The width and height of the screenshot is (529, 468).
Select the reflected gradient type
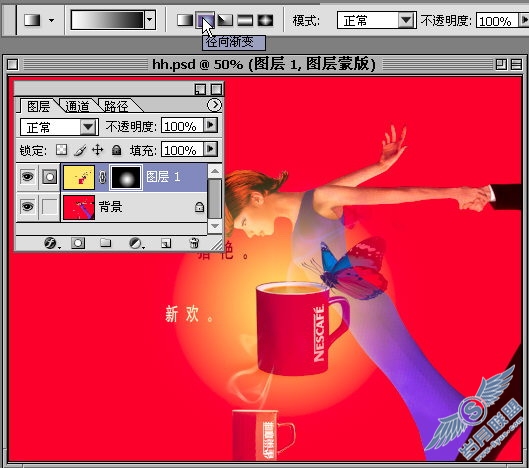245,20
